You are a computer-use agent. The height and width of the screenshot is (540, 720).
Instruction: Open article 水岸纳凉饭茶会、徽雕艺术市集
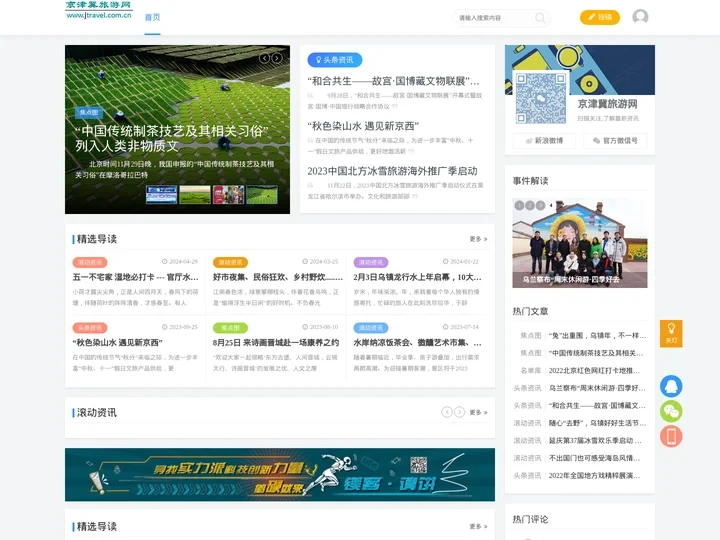(417, 343)
